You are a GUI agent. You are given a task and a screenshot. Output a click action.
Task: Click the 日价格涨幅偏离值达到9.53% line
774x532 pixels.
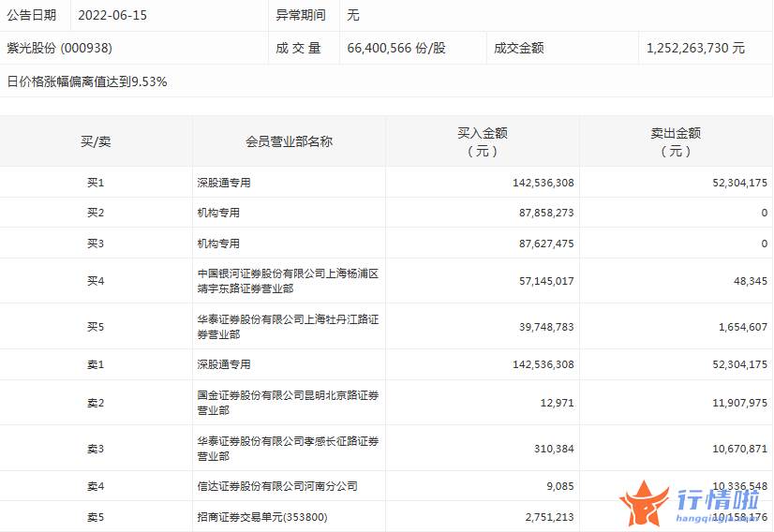(x=87, y=81)
